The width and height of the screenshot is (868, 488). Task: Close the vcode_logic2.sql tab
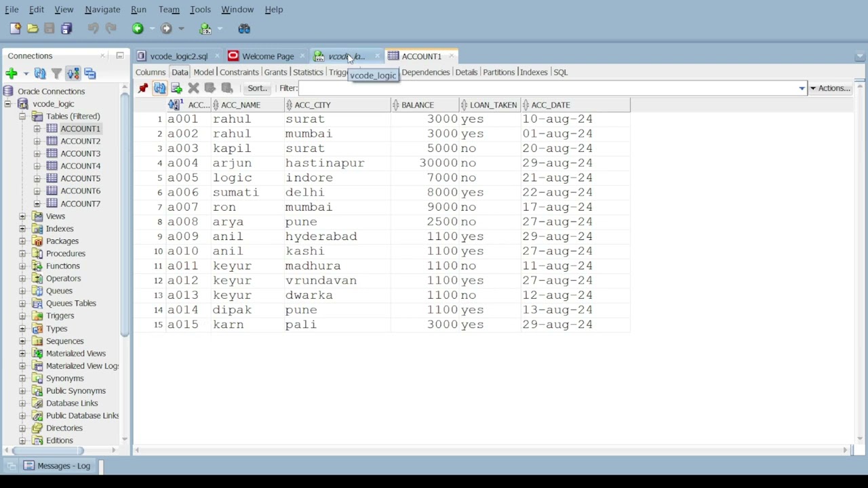(217, 56)
